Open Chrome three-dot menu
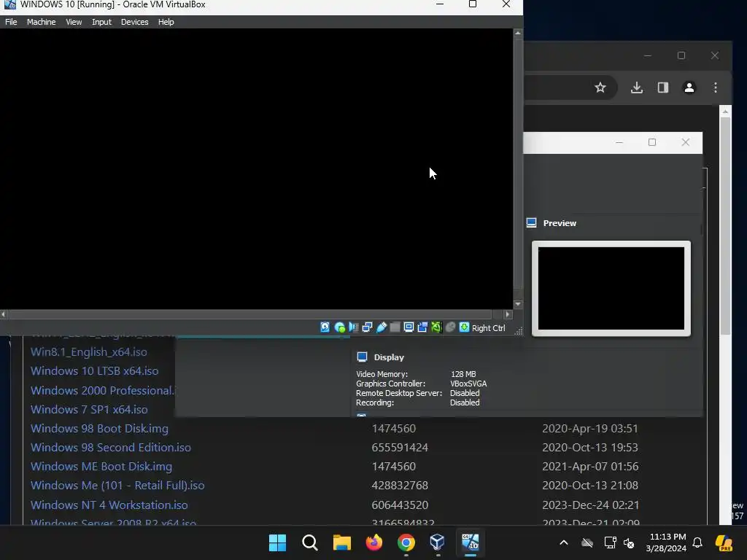Image resolution: width=747 pixels, height=560 pixels. 715,87
